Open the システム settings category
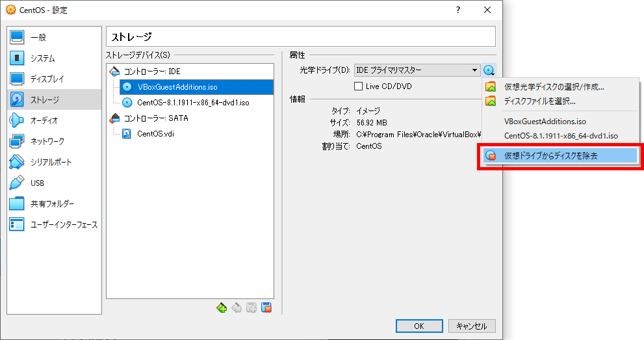Viewport: 644px width, 340px height. (54, 59)
